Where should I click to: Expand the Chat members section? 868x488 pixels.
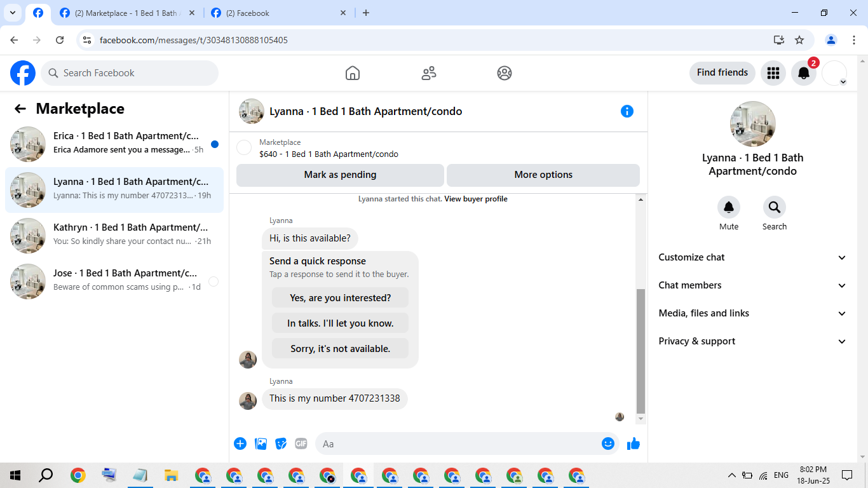pyautogui.click(x=752, y=285)
